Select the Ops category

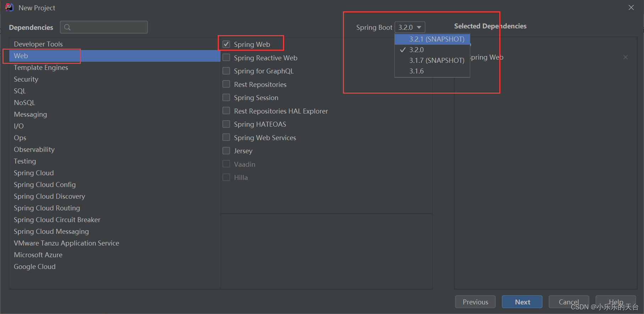pyautogui.click(x=115, y=138)
